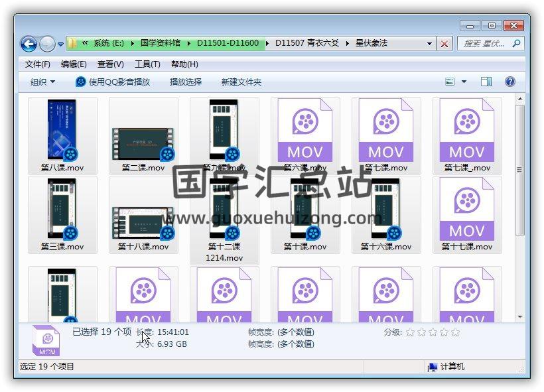This screenshot has height=392, width=544.
Task: Click the 计算机 status bar icon
Action: point(433,367)
